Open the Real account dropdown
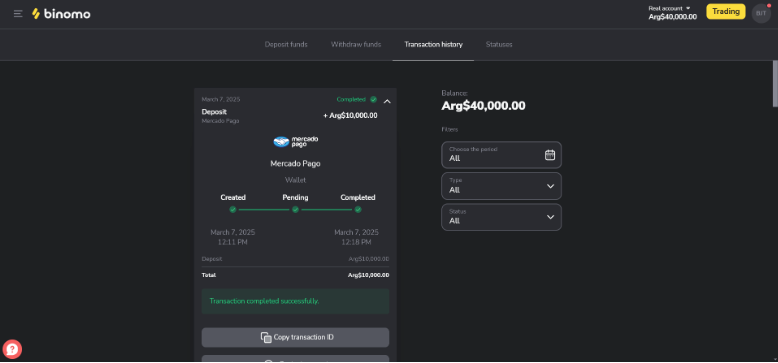The image size is (778, 363). (x=669, y=8)
